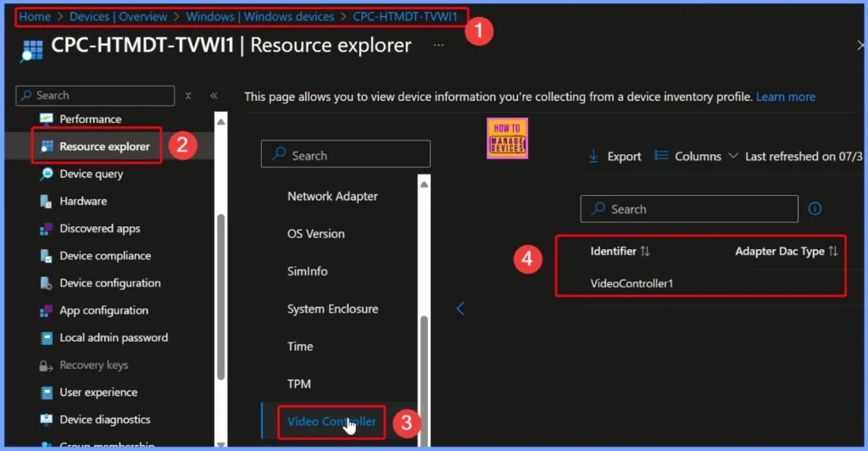868x451 pixels.
Task: Select the Time category
Action: [x=300, y=347]
